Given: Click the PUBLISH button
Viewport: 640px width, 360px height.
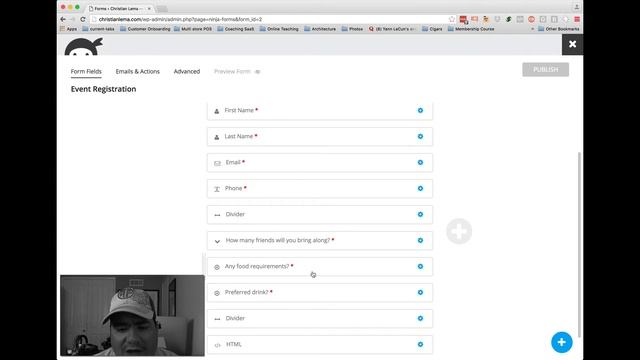Looking at the screenshot, I should (545, 69).
